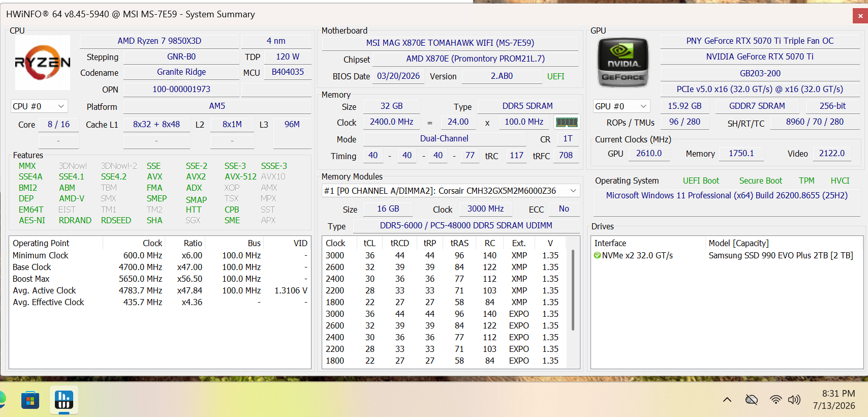Click the BIOS date 03/20/2026

[398, 76]
